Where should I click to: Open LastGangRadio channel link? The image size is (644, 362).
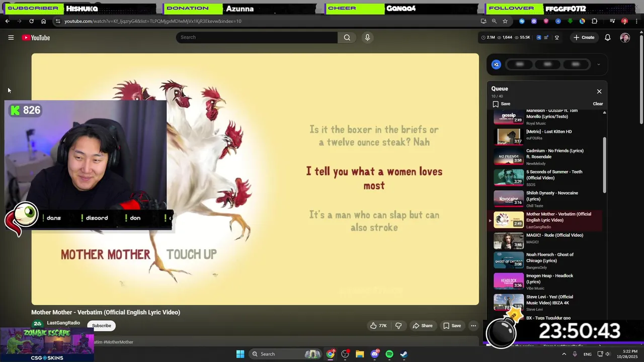click(63, 323)
